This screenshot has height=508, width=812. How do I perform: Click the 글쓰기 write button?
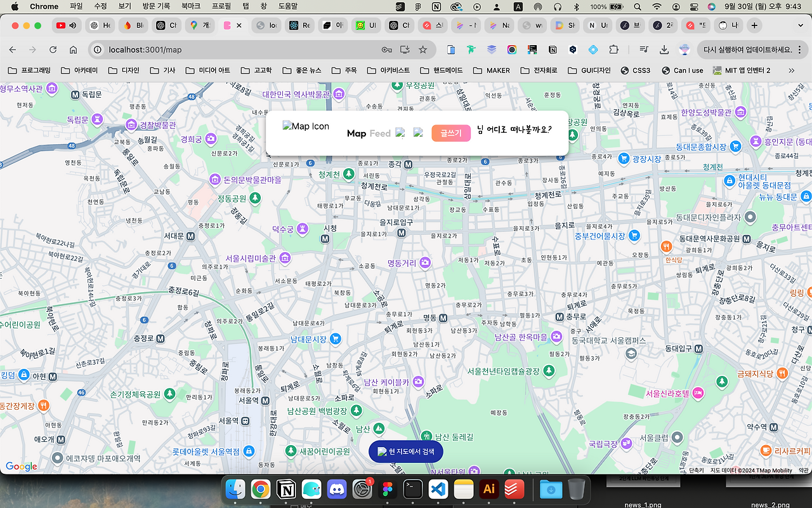coord(450,133)
